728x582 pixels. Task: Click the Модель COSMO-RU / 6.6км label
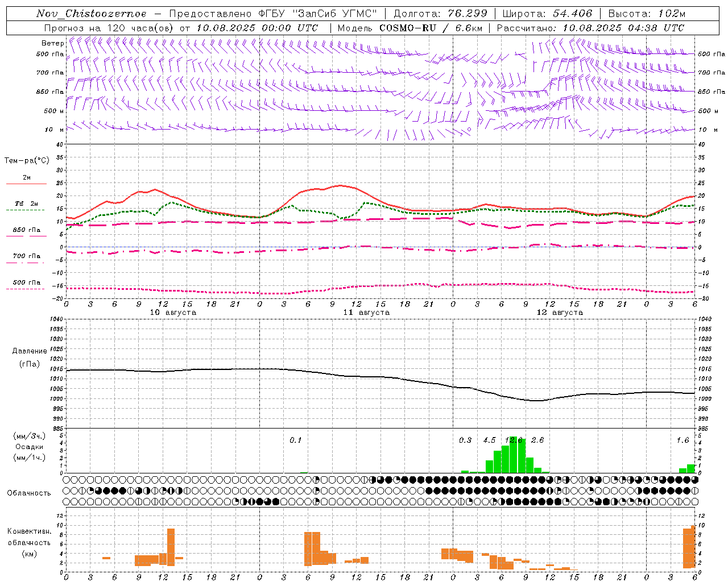click(410, 28)
